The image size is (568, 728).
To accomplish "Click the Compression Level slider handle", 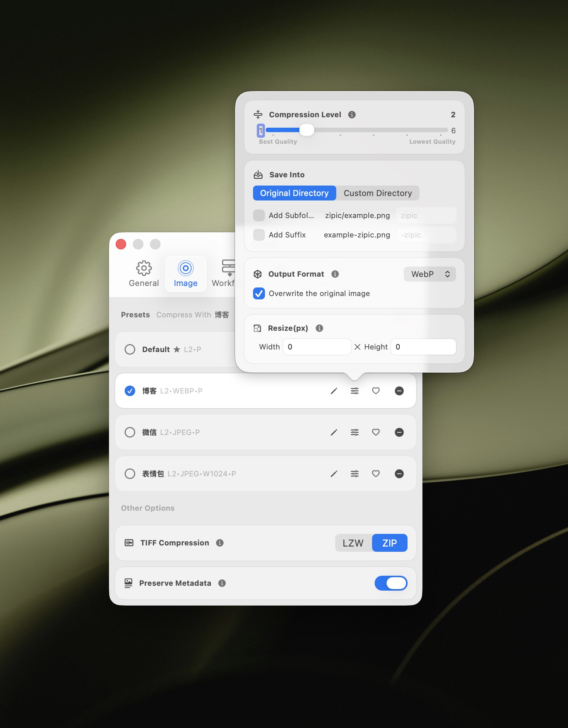I will click(306, 130).
